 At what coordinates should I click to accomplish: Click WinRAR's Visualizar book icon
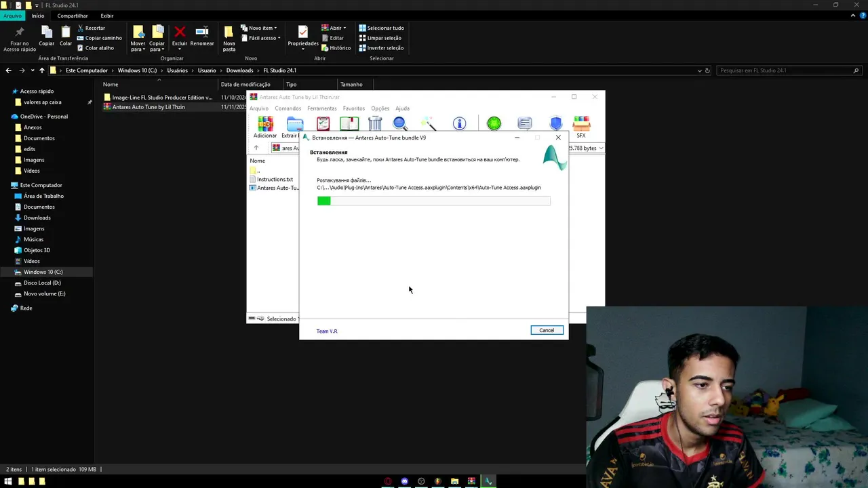click(x=349, y=123)
